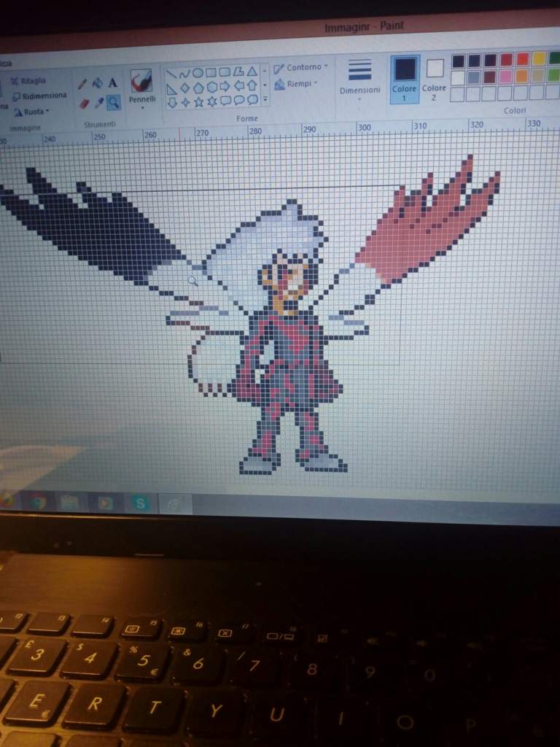Expand the full shapes gallery

[265, 99]
